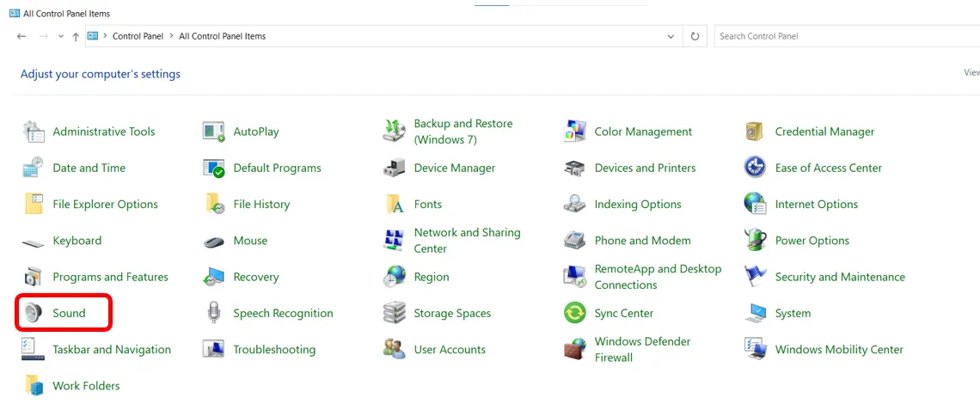Click the Device Manager icon

point(395,168)
